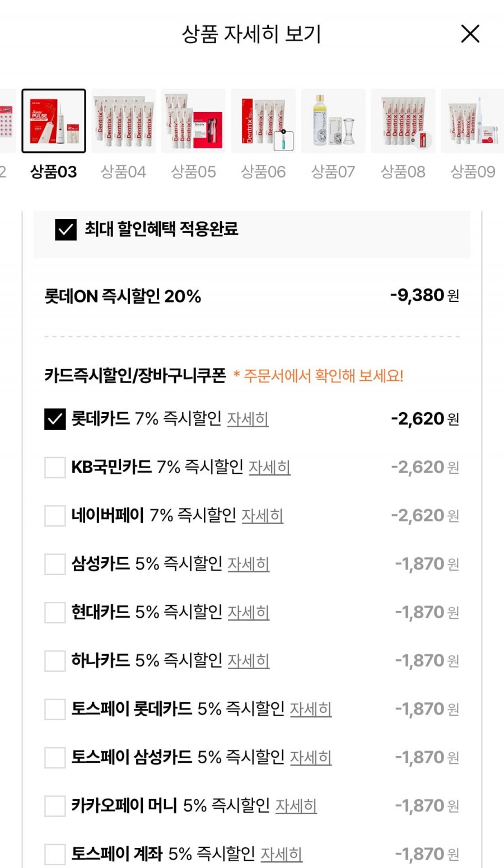Enable 네이버페이 7% 즉시할인 checkbox
504x868 pixels.
55,516
